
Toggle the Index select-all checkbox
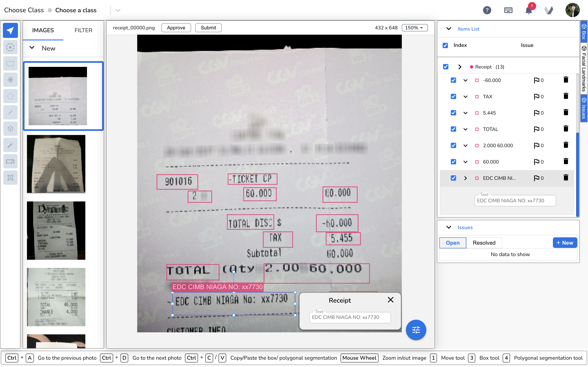pyautogui.click(x=445, y=45)
